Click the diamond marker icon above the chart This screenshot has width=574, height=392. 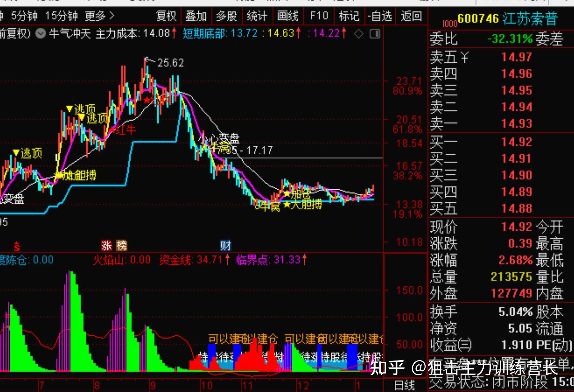point(358,34)
